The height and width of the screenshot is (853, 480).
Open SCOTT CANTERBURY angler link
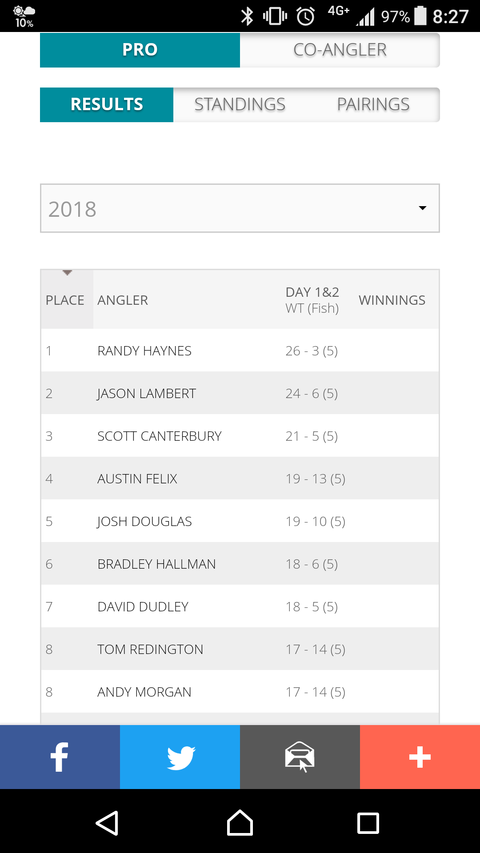coord(159,436)
